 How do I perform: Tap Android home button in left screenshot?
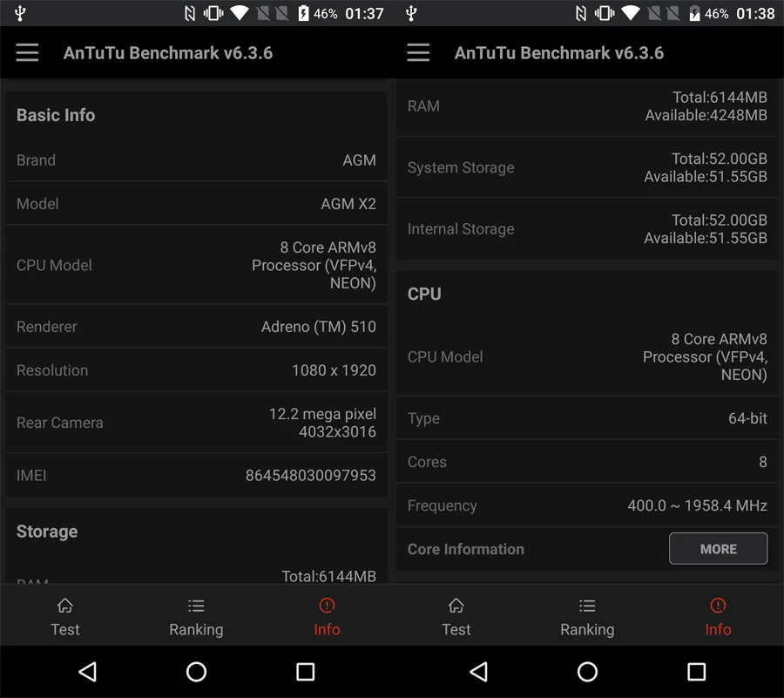[x=197, y=672]
